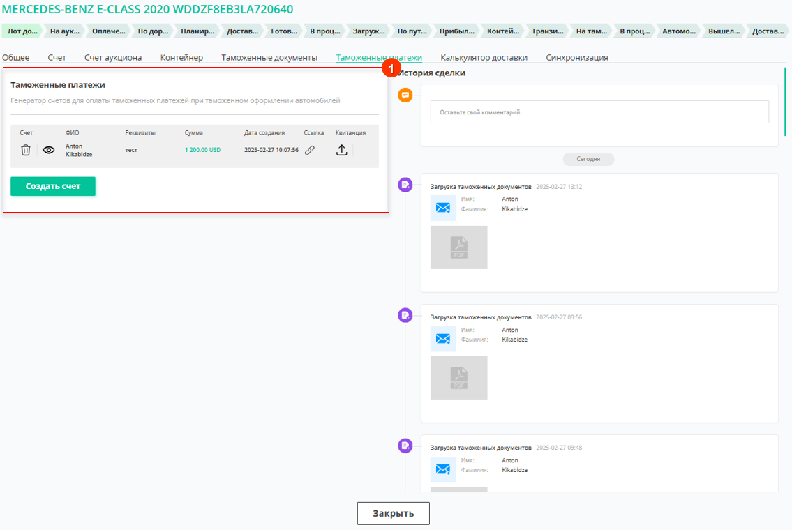The width and height of the screenshot is (792, 532).
Task: Focus the Оставьте свой комментарий field
Action: [x=599, y=112]
